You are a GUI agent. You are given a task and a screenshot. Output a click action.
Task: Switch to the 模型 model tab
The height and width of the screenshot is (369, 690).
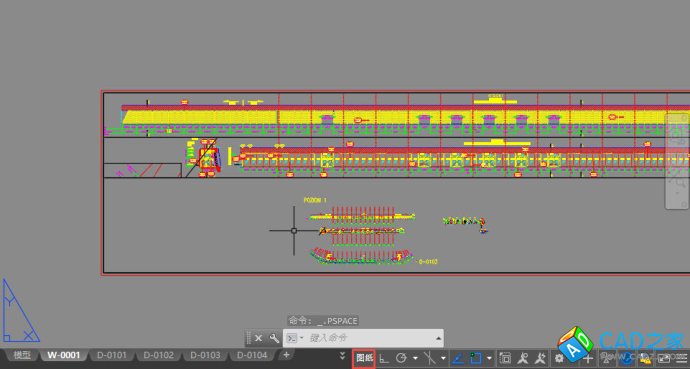point(21,355)
